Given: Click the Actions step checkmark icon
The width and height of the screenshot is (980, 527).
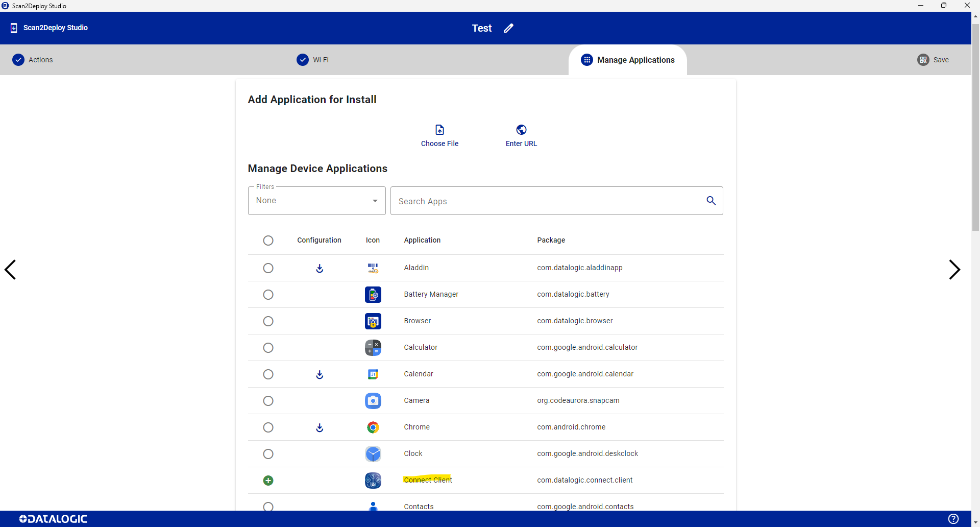Looking at the screenshot, I should 18,60.
